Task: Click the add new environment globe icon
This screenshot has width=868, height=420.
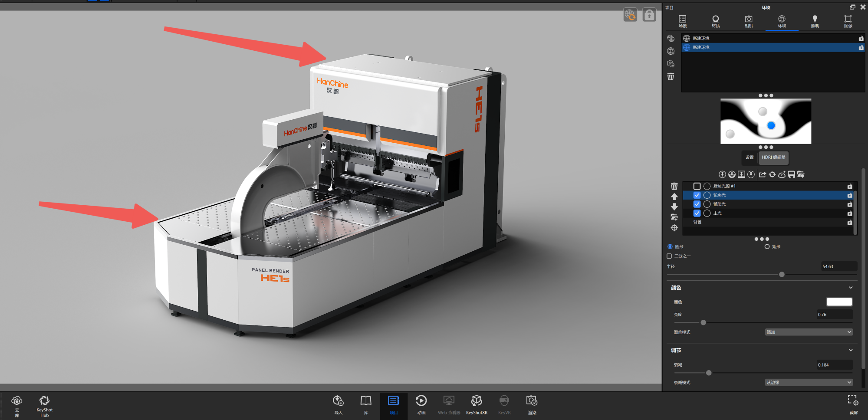Action: click(671, 51)
